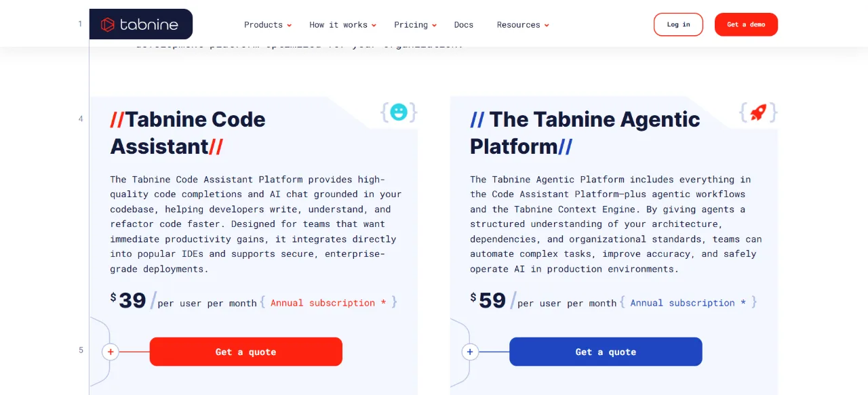
Task: Expand the Products dropdown menu
Action: [268, 25]
